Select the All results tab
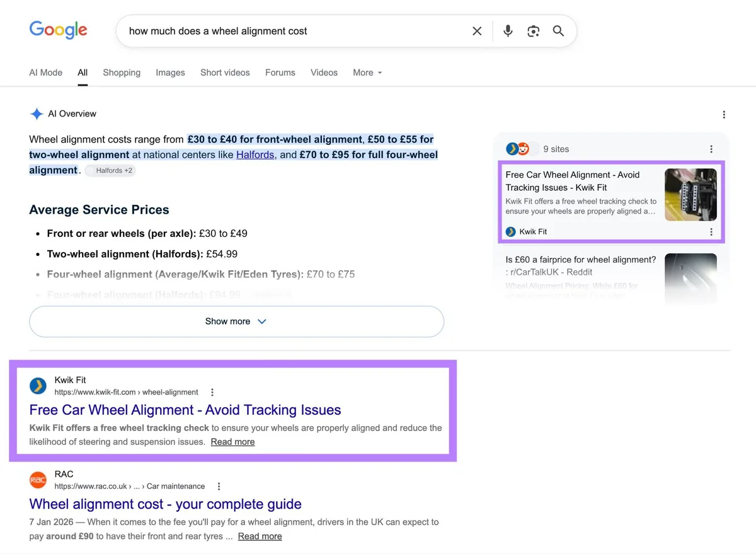756x554 pixels. (83, 72)
